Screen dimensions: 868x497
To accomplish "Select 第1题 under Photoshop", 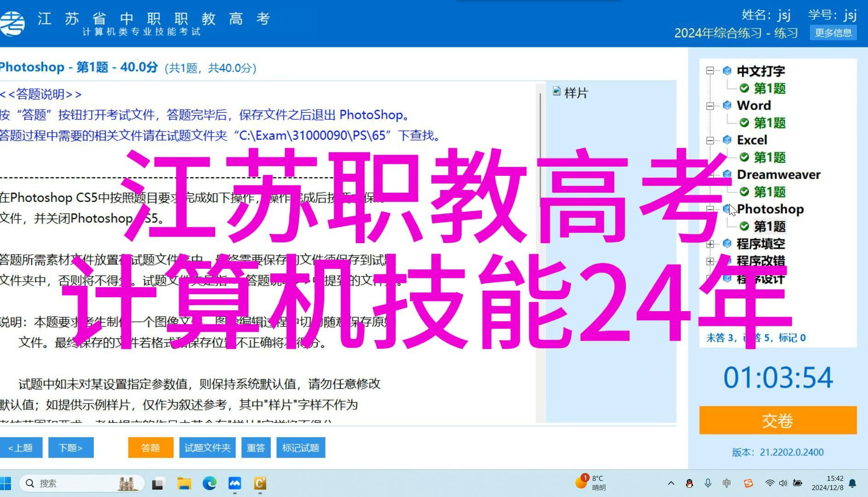I will tap(770, 226).
